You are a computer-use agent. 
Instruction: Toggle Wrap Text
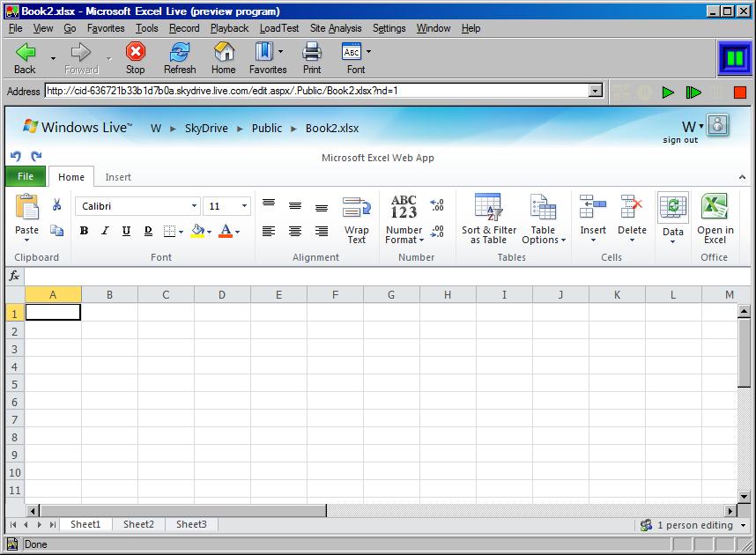(357, 220)
